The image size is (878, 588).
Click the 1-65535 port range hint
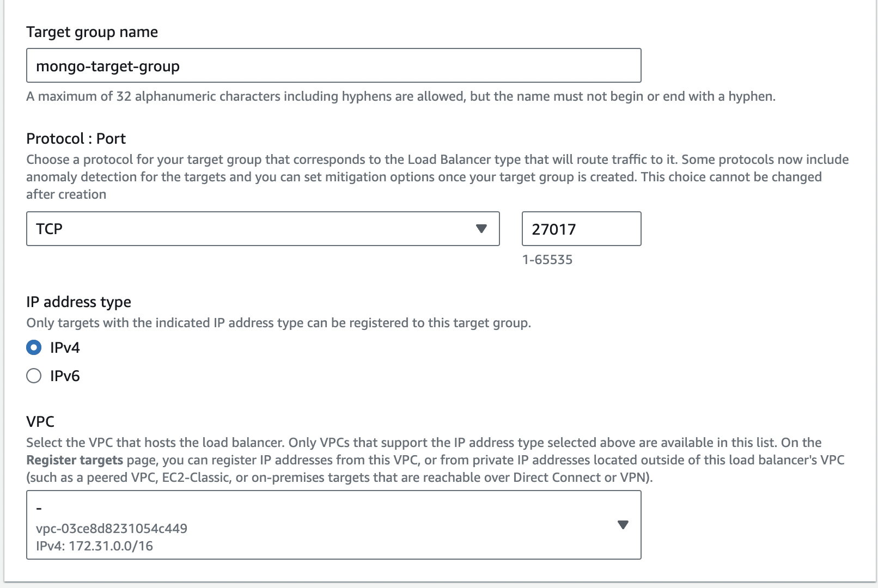[x=547, y=260]
